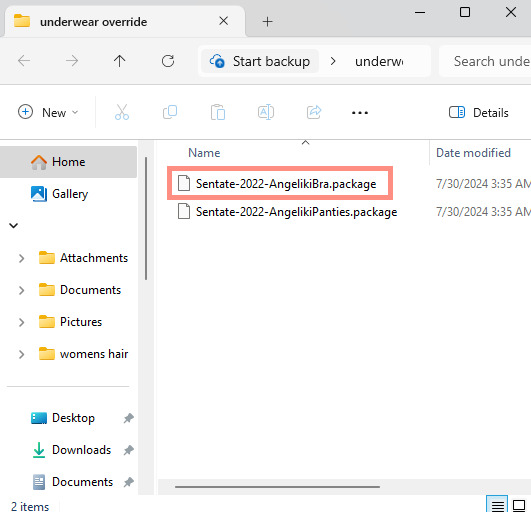Add a new File Explorer tab

click(267, 22)
